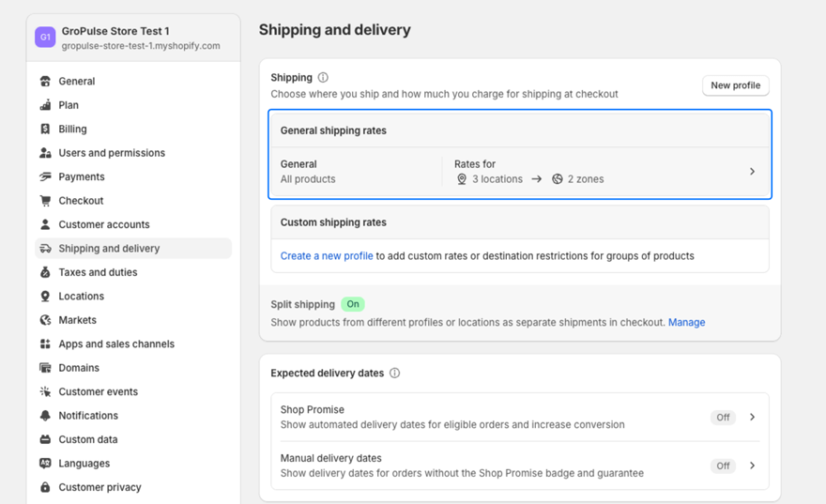Open Manual delivery dates chevron
This screenshot has height=504, width=826.
[752, 466]
